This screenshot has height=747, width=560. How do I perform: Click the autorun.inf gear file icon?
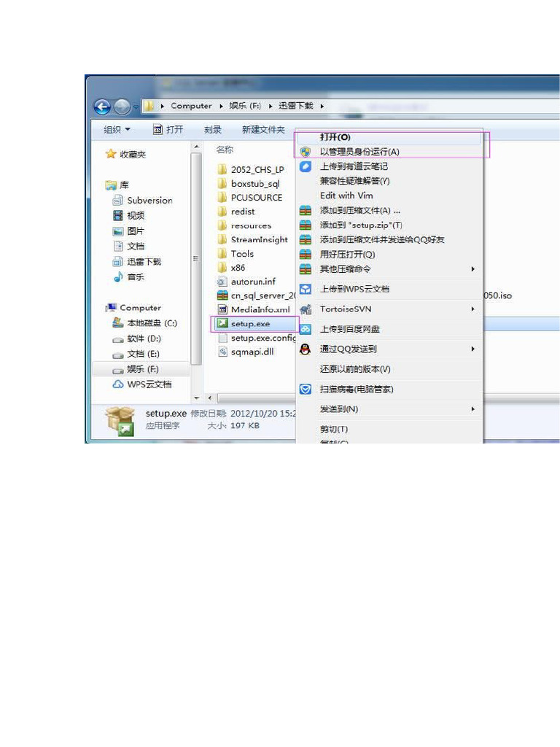222,282
